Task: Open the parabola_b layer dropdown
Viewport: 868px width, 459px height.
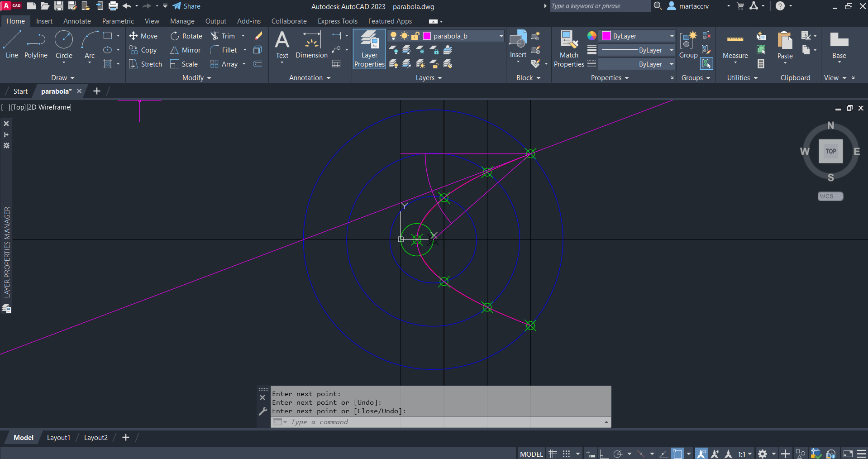Action: (x=501, y=36)
